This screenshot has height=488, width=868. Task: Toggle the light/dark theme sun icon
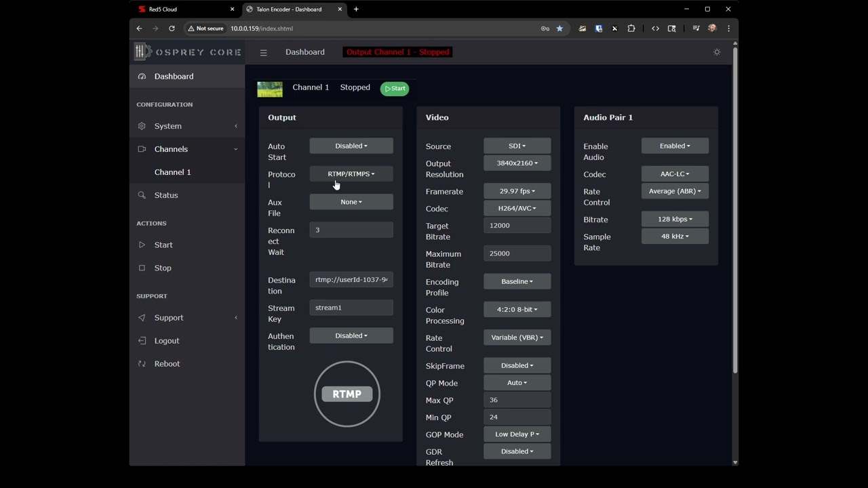717,52
